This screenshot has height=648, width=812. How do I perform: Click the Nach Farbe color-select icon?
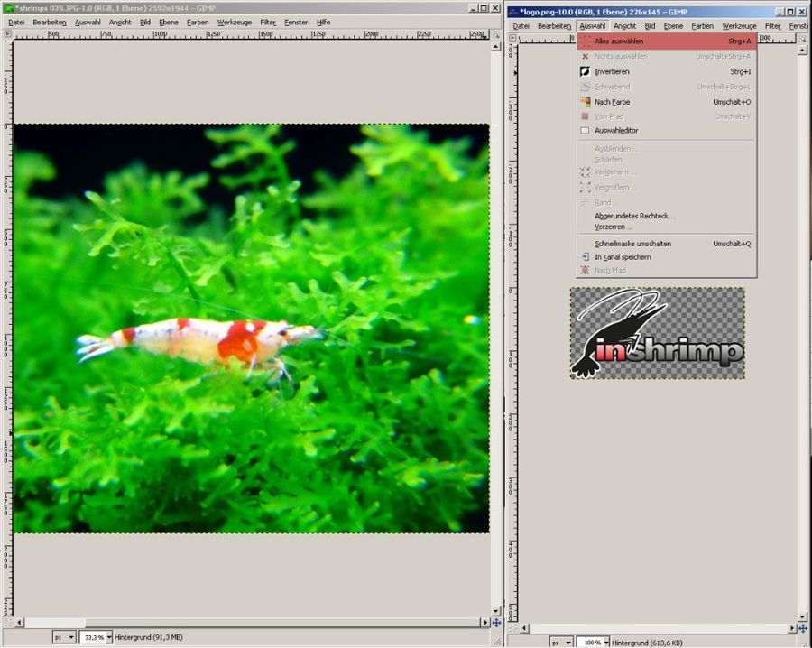click(x=585, y=102)
